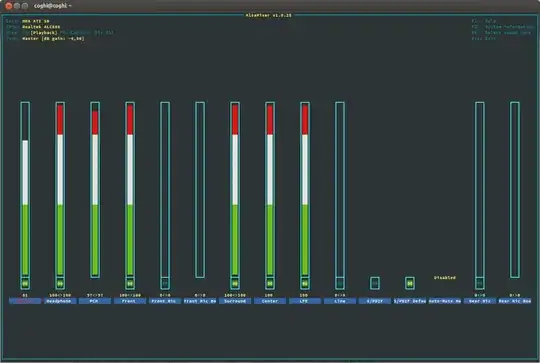This screenshot has width=540, height=363.
Task: Click the Esc Exit hint
Action: (x=484, y=39)
